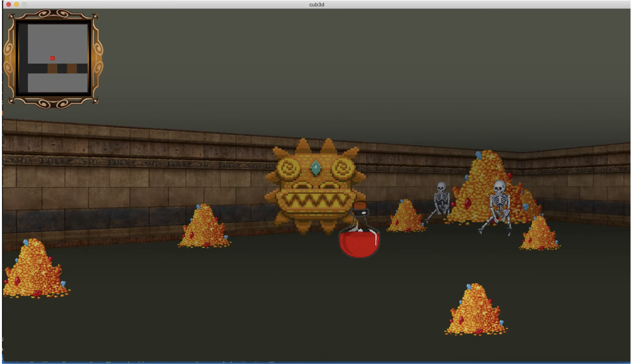Close the cub3d window with the red button
This screenshot has width=631, height=364.
tap(9, 4)
